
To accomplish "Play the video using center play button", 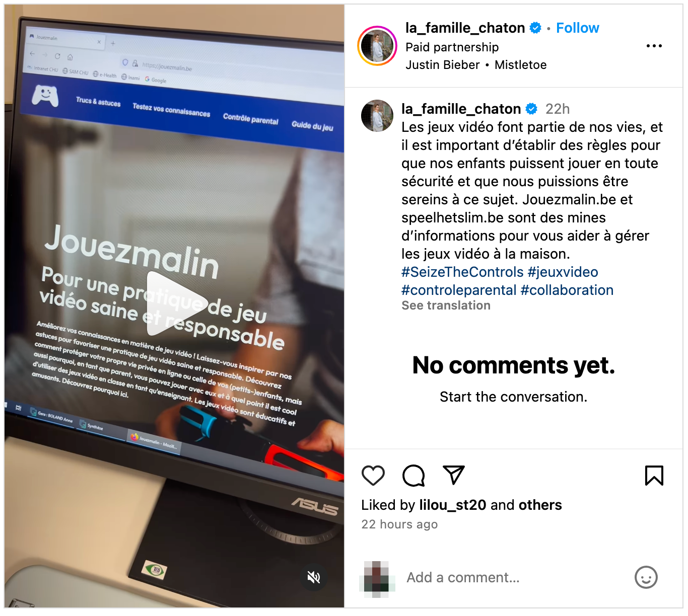I will (174, 303).
